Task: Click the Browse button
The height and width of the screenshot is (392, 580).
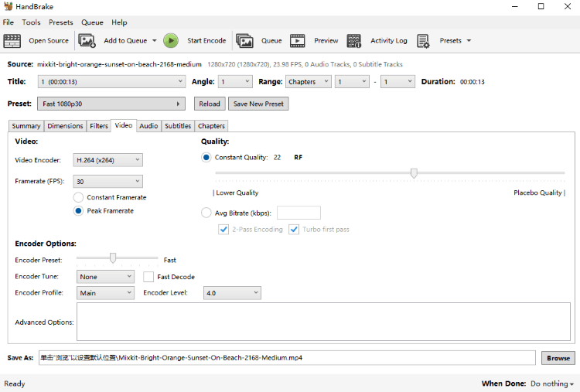Action: click(x=558, y=358)
